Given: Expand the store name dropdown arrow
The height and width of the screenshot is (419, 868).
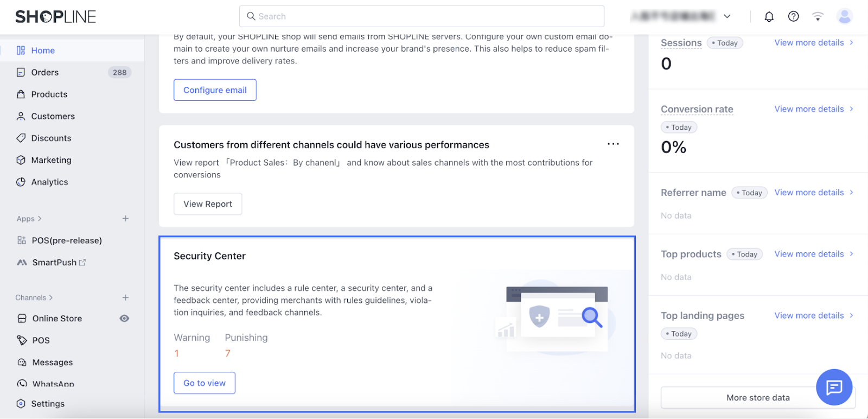Looking at the screenshot, I should [727, 17].
